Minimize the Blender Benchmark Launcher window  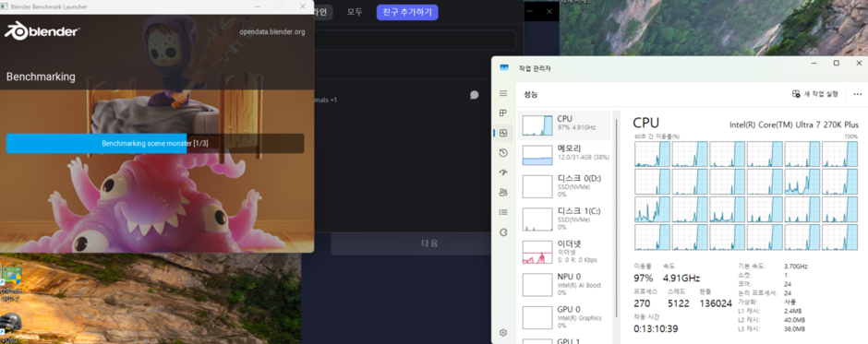click(258, 6)
